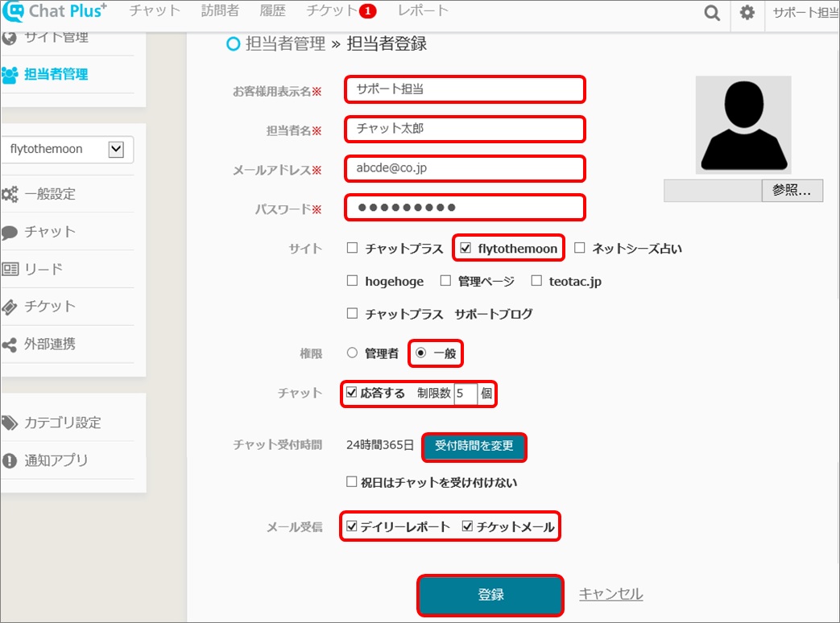The image size is (840, 623).
Task: Open the flytothemoon site dropdown
Action: click(x=68, y=150)
